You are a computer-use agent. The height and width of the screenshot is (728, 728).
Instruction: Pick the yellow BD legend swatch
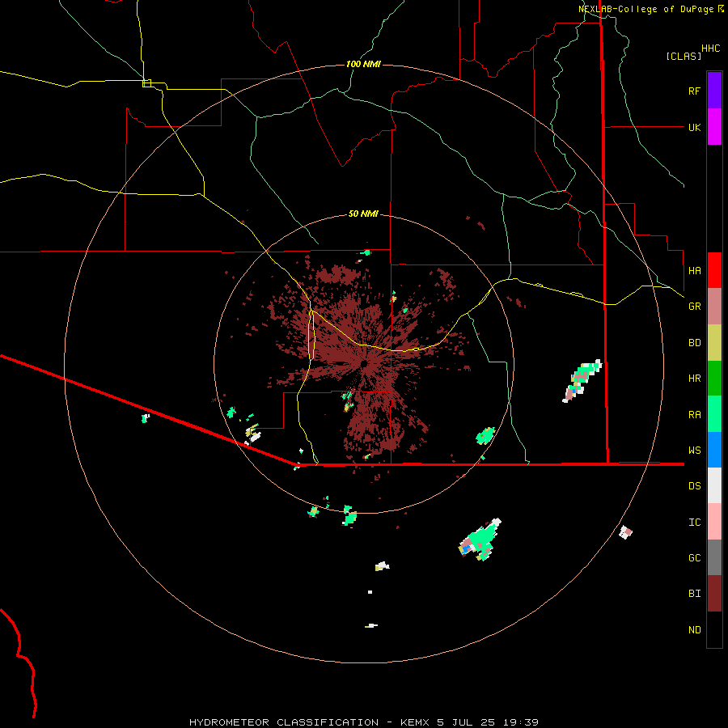click(x=714, y=343)
